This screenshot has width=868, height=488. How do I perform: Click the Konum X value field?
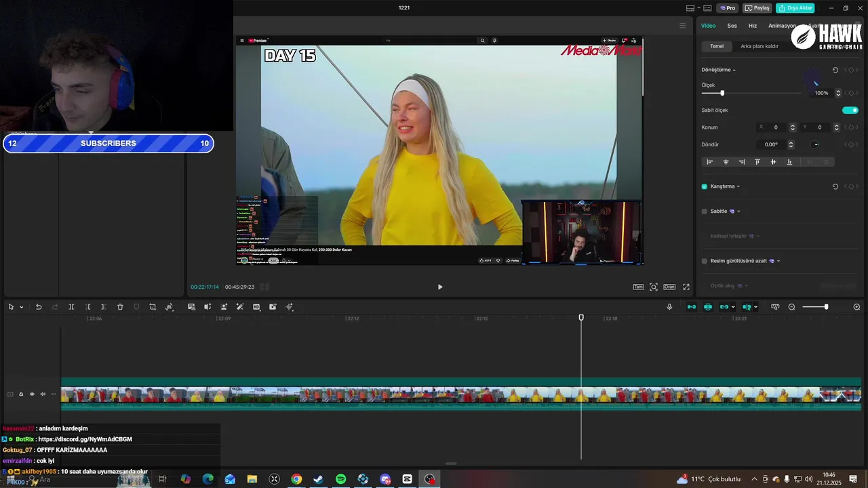pos(776,127)
